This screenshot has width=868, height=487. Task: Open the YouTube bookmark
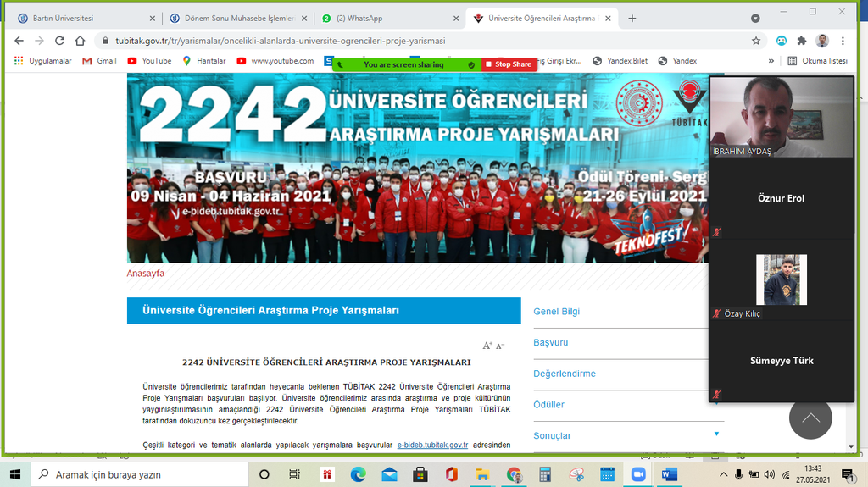149,61
